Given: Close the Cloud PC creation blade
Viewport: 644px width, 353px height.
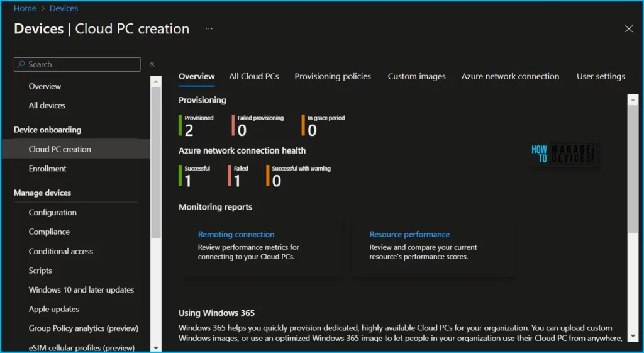Looking at the screenshot, I should (x=629, y=29).
